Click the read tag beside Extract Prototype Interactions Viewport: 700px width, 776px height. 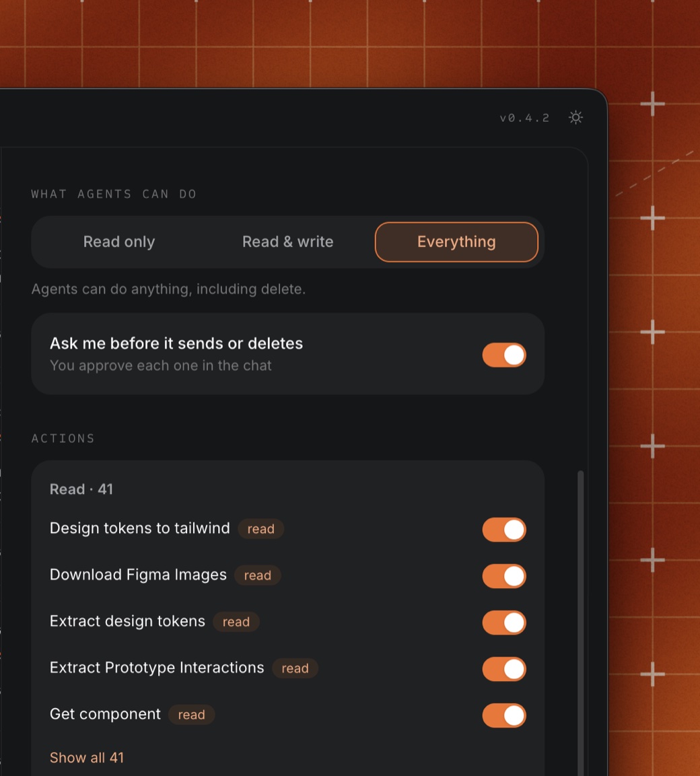pos(295,668)
